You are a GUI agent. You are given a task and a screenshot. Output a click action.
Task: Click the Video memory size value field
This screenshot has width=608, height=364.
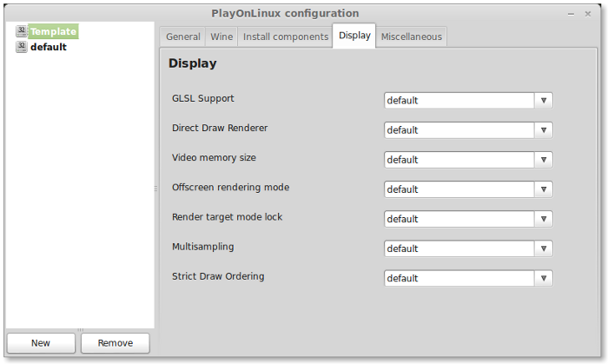point(459,160)
